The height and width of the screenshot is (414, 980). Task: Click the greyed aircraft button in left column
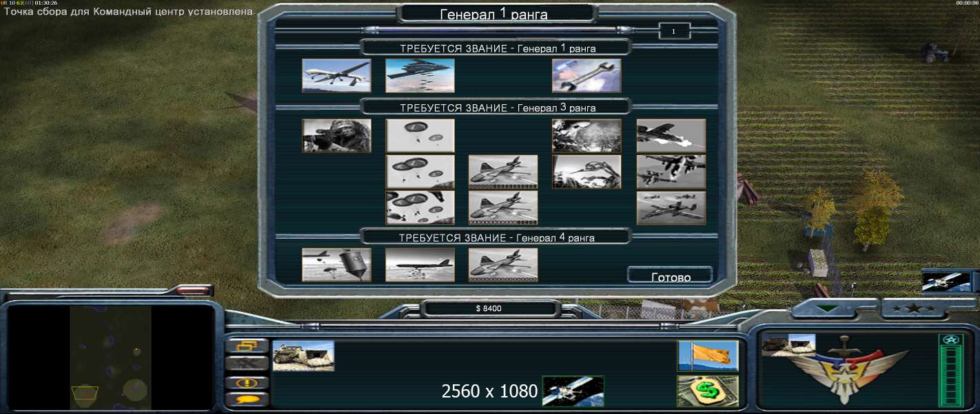tap(247, 363)
